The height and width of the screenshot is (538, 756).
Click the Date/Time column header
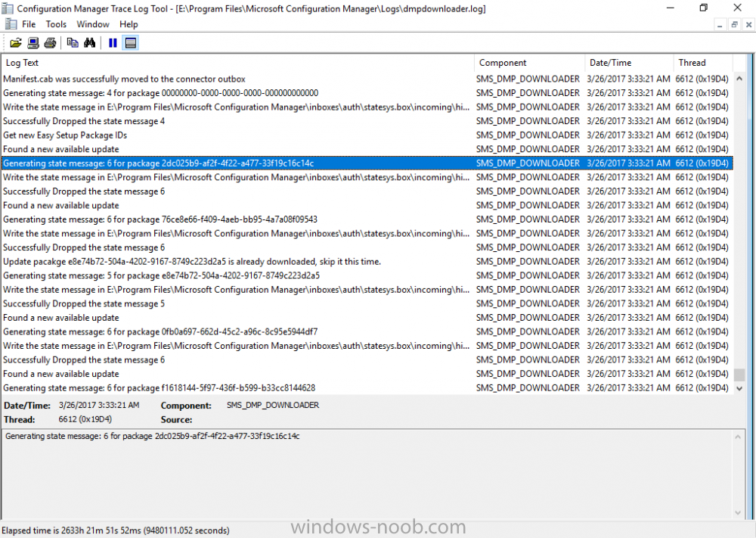pyautogui.click(x=630, y=63)
